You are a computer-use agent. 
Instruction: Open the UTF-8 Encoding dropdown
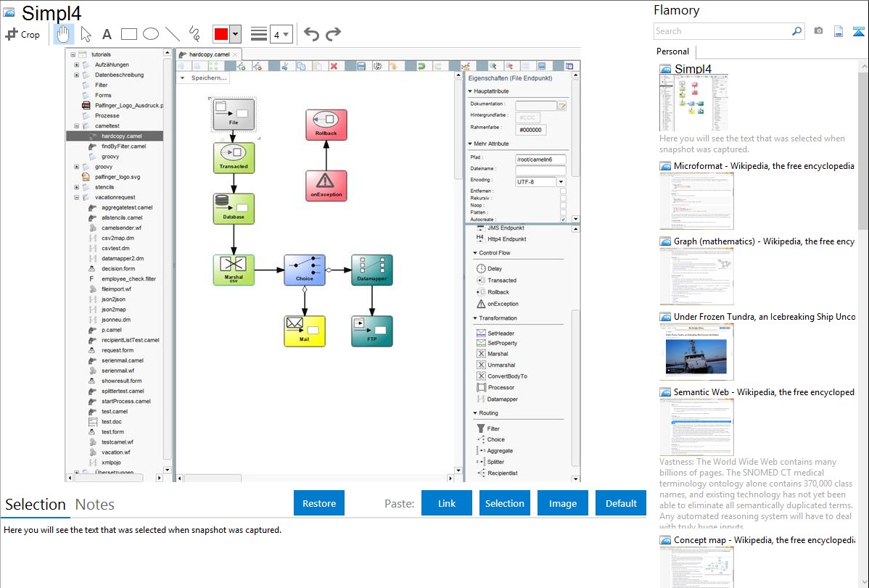(561, 182)
